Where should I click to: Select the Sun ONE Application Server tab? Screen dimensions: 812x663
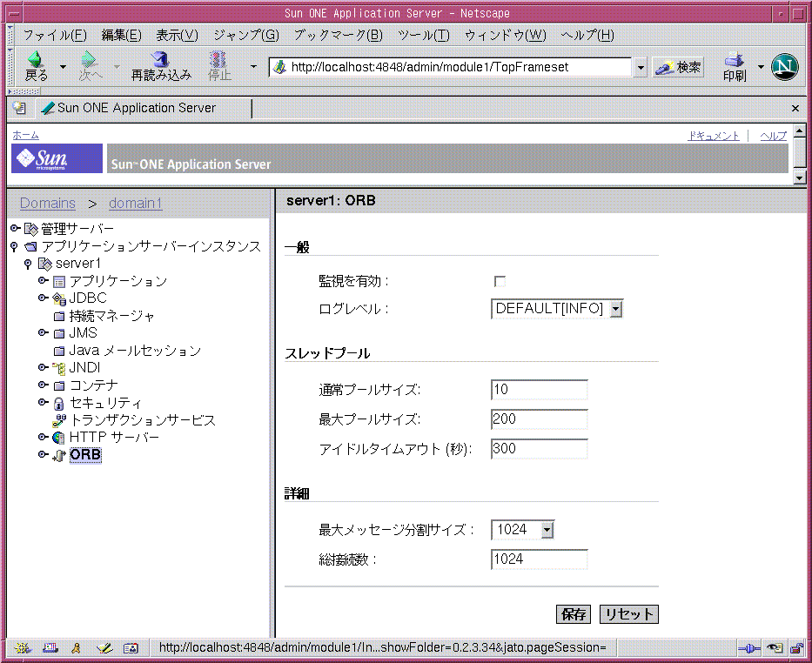143,108
